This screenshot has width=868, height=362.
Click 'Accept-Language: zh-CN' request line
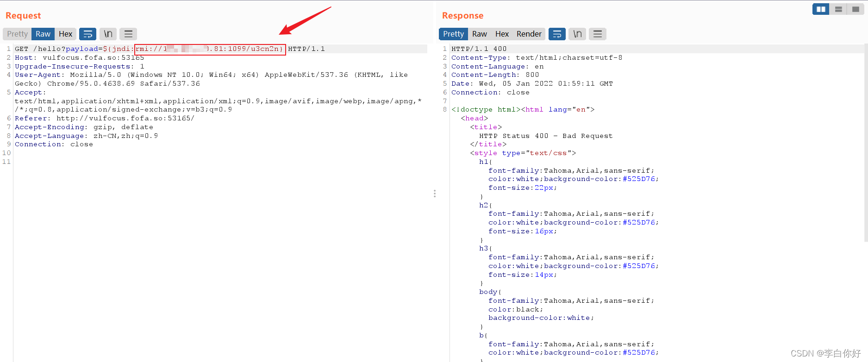coord(86,136)
